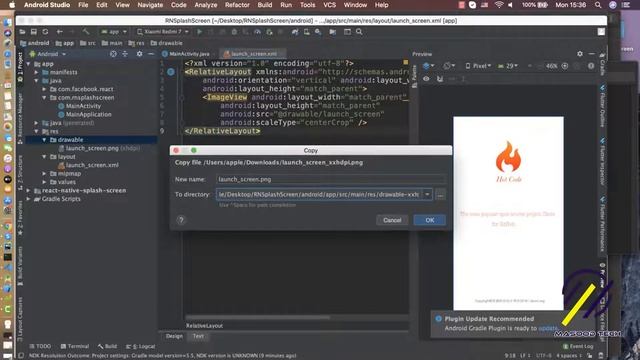640x360 pixels.
Task: Open the Navigate menu
Action: [150, 5]
